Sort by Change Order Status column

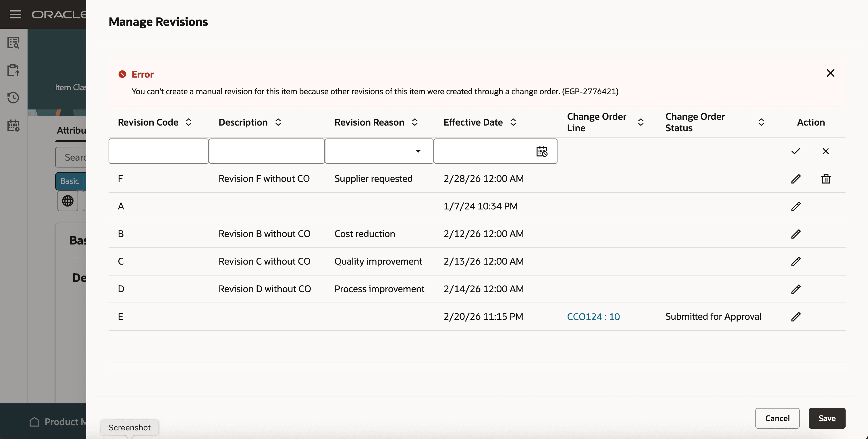coord(761,122)
